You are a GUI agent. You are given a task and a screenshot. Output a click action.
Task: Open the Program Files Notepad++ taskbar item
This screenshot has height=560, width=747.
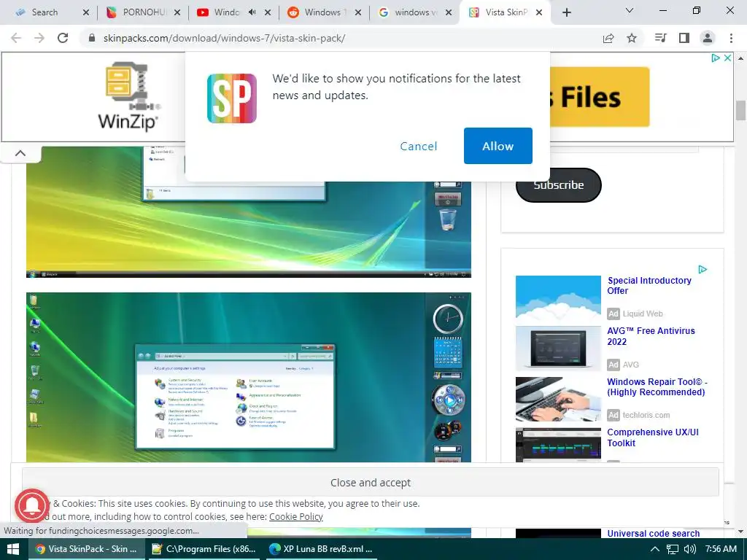(x=204, y=549)
